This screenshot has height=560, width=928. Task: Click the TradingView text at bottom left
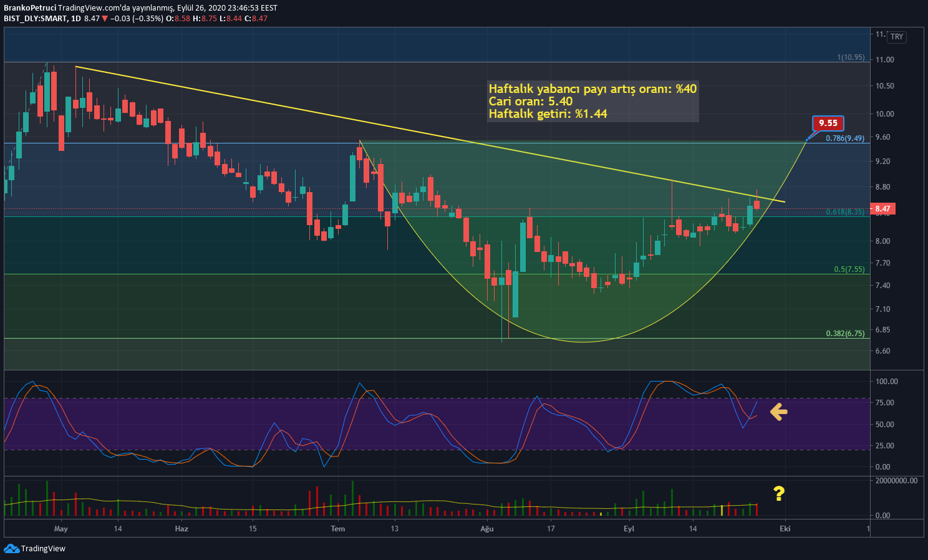(43, 549)
